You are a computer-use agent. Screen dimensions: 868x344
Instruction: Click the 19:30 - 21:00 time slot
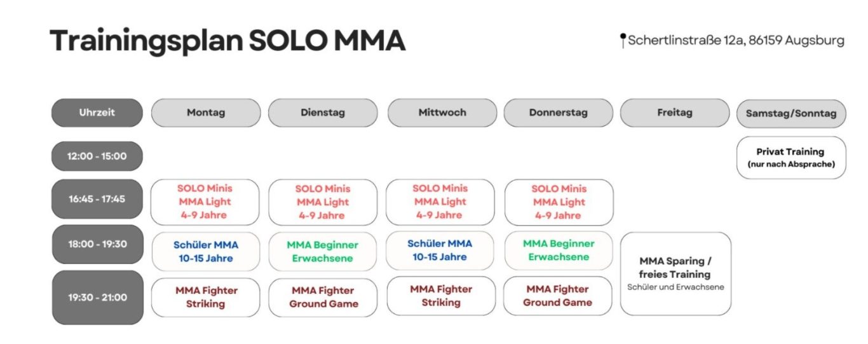pos(97,297)
